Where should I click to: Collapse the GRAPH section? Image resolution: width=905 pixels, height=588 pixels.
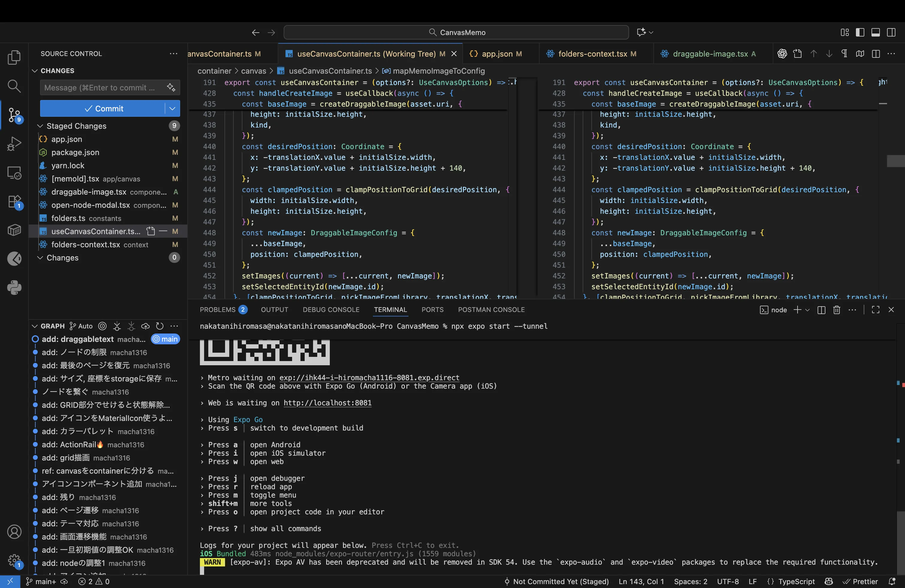(x=35, y=326)
